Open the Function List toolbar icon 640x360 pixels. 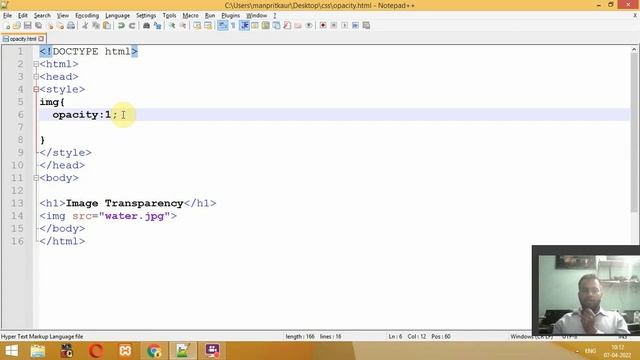[x=287, y=26]
